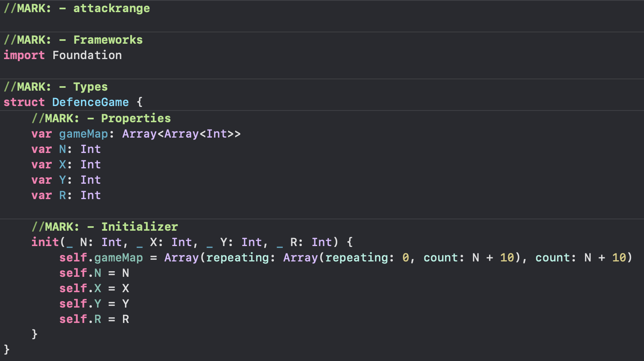Screen dimensions: 644x361
Task: Click the 'struct' keyword
Action: 24,102
